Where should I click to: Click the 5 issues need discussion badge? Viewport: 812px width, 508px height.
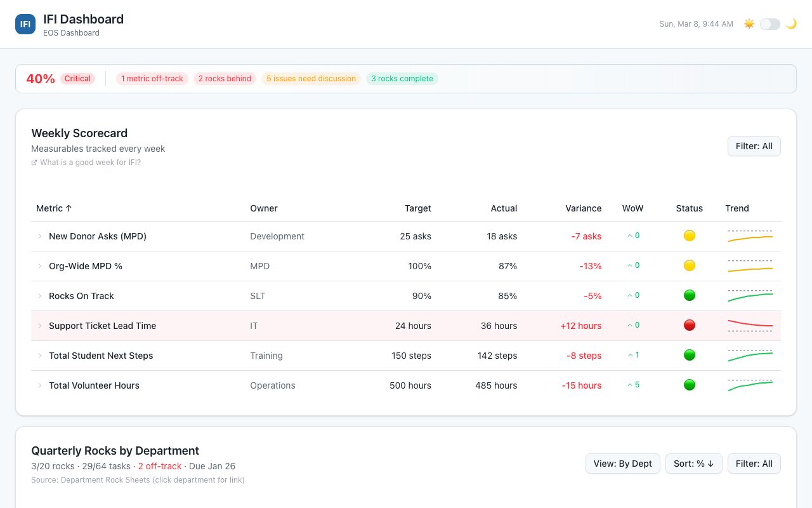pos(311,79)
